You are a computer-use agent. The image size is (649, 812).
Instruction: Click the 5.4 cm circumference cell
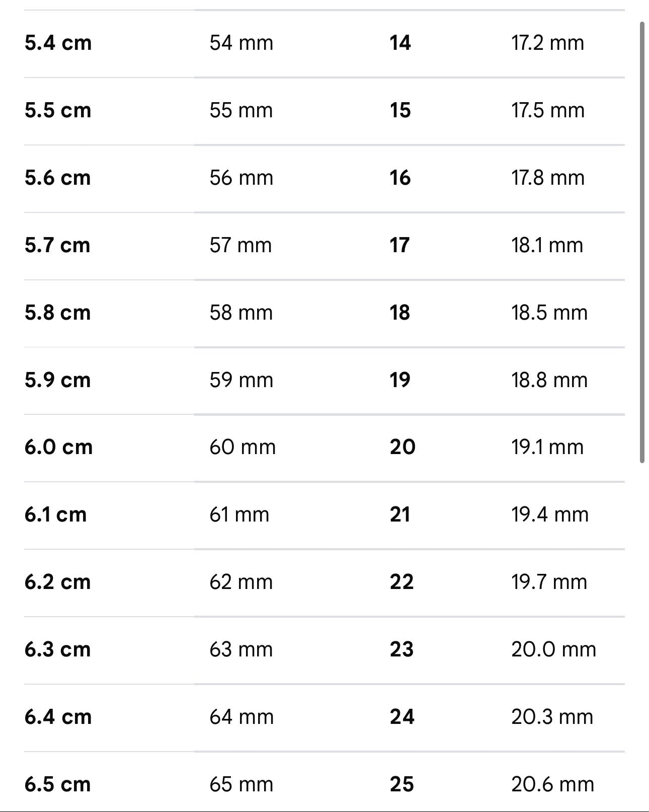pos(58,43)
